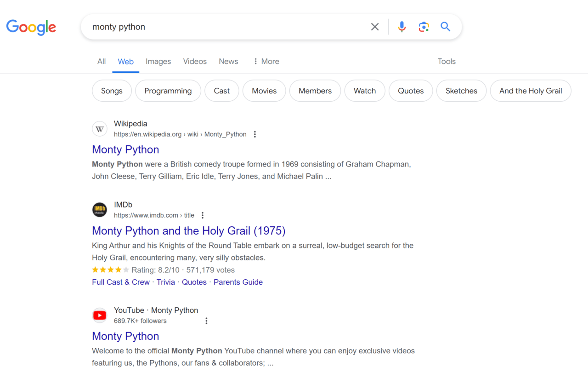Open the Parents Guide link
Image resolution: width=588 pixels, height=368 pixels.
click(x=238, y=282)
